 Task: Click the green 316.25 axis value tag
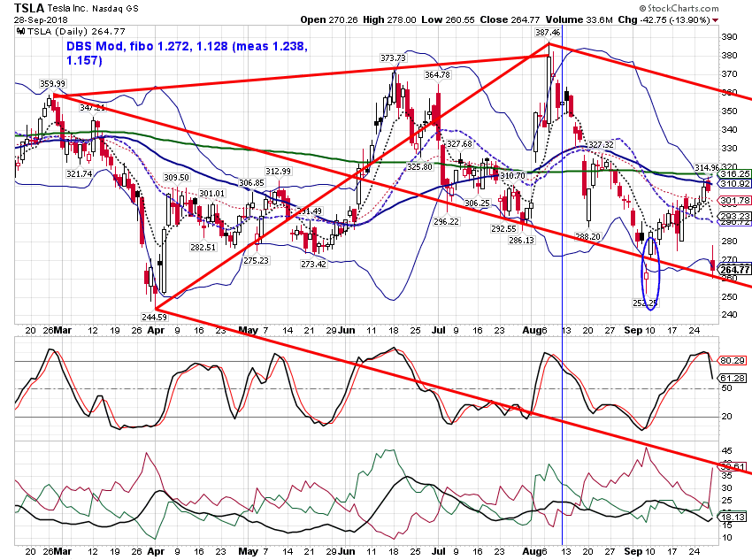click(x=735, y=174)
